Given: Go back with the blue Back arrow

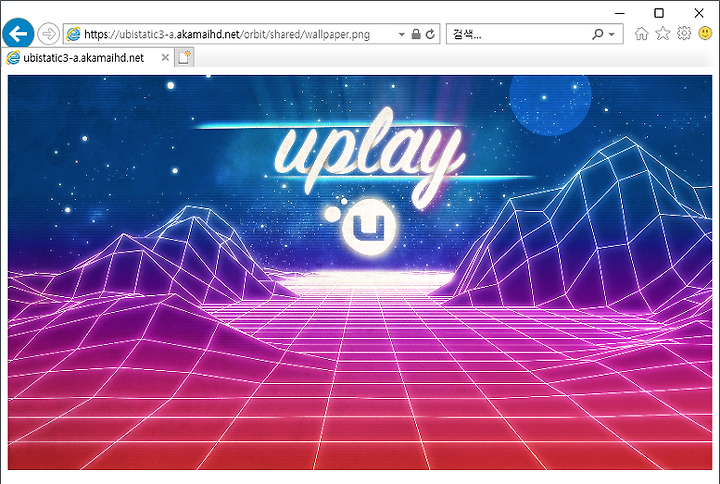Looking at the screenshot, I should pyautogui.click(x=18, y=34).
